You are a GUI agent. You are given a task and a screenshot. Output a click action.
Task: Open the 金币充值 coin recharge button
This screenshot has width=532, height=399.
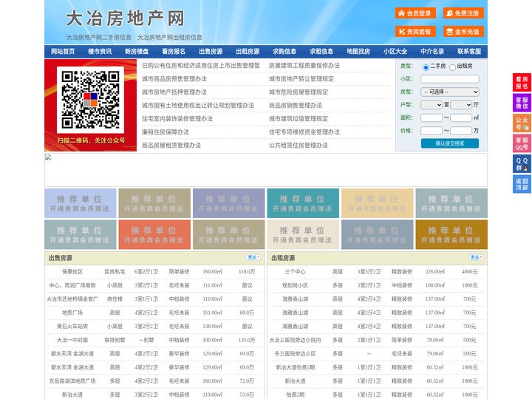(x=463, y=32)
